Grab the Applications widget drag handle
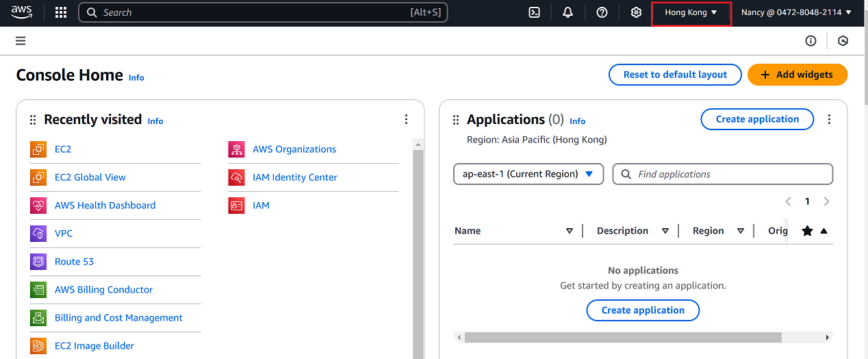Viewport: 868px width, 359px height. coord(456,120)
